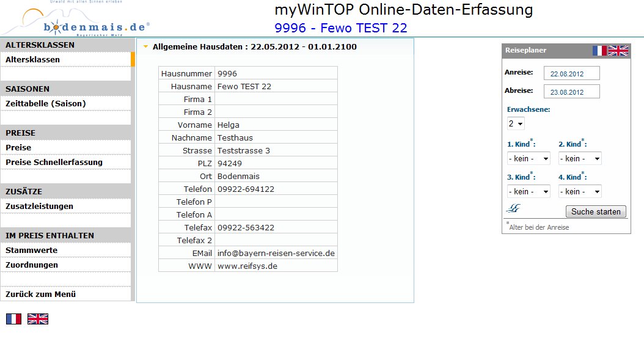This screenshot has width=644, height=344.
Task: Collapse the Allgemeine Hausdaten section arrow
Action: tap(145, 47)
